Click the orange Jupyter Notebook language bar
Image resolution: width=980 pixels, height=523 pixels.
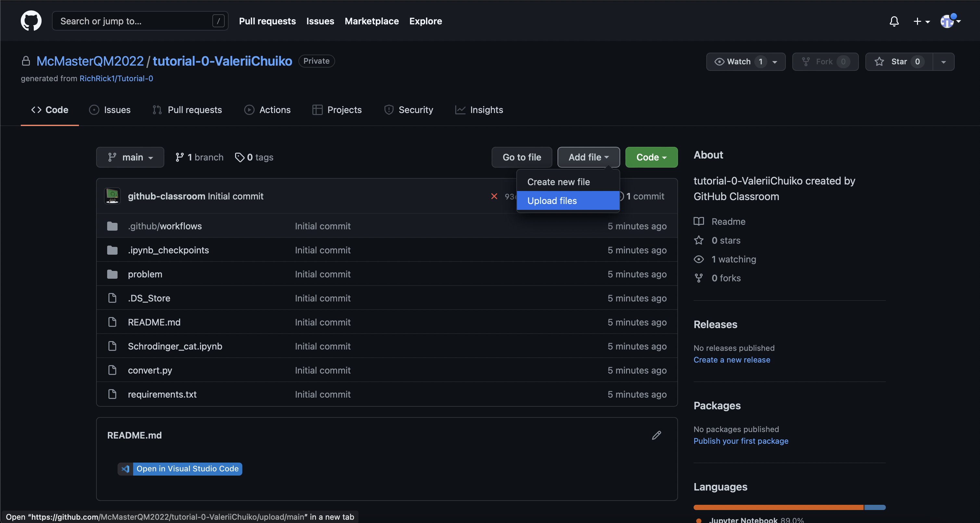point(779,507)
